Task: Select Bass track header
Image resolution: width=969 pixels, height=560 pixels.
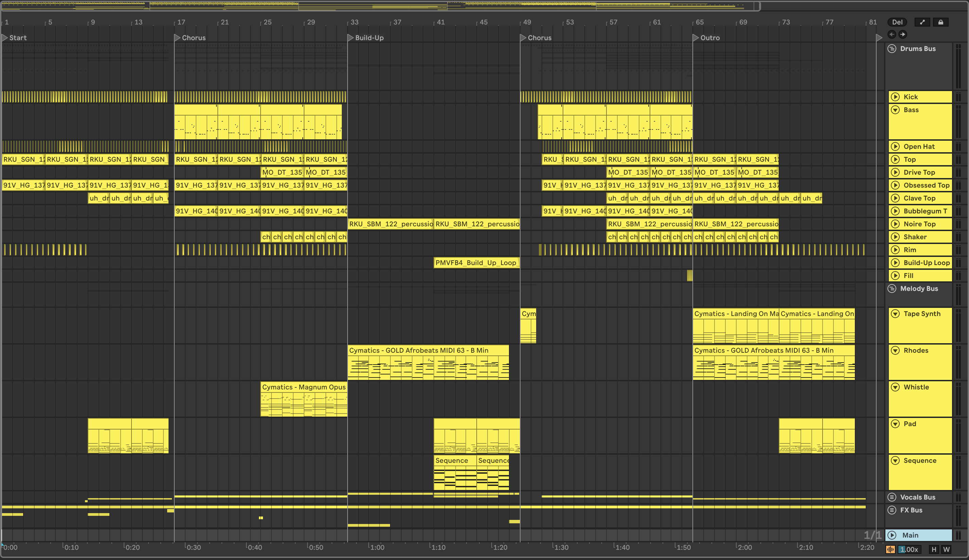Action: [x=920, y=122]
